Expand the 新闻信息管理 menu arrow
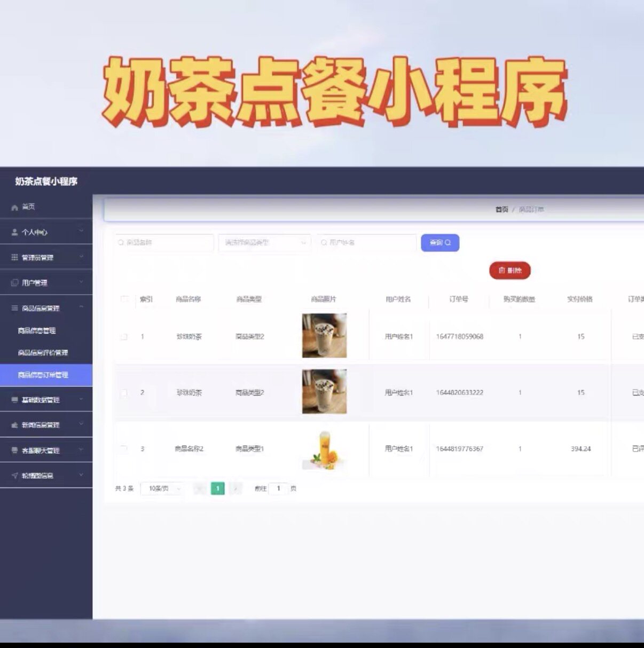644x648 pixels. tap(81, 424)
